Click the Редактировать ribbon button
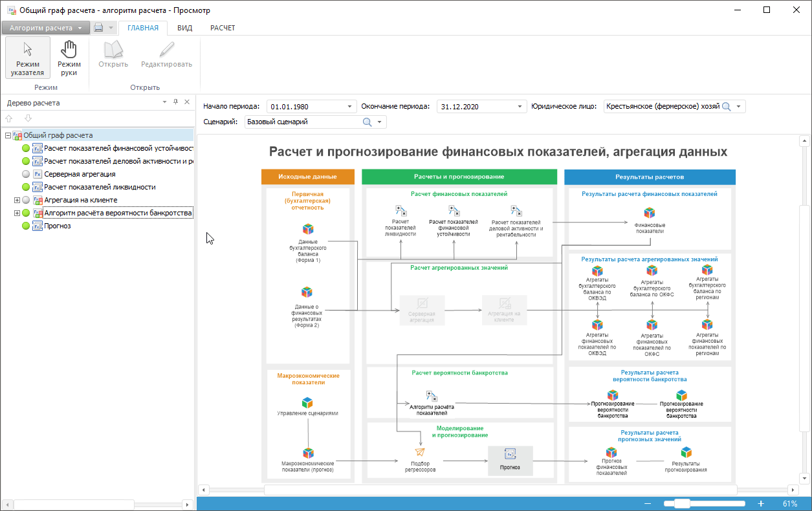 click(x=167, y=55)
